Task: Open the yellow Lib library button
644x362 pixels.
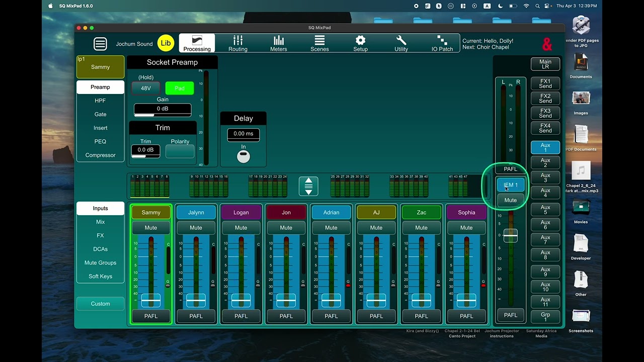Action: coord(166,43)
